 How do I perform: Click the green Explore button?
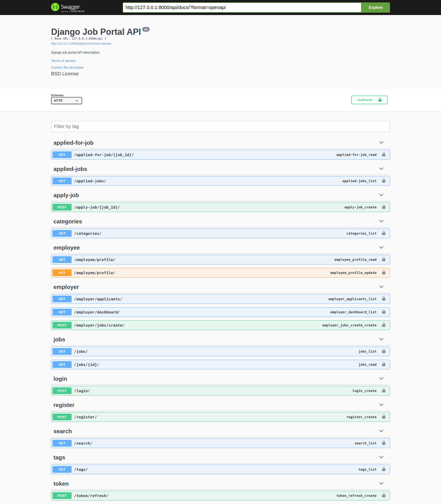[x=375, y=7]
